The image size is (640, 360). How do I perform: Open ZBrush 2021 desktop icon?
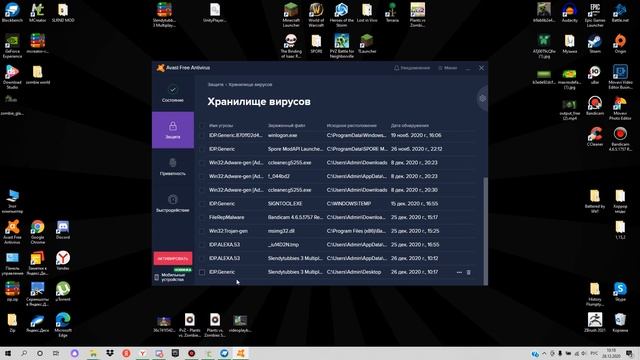click(595, 322)
